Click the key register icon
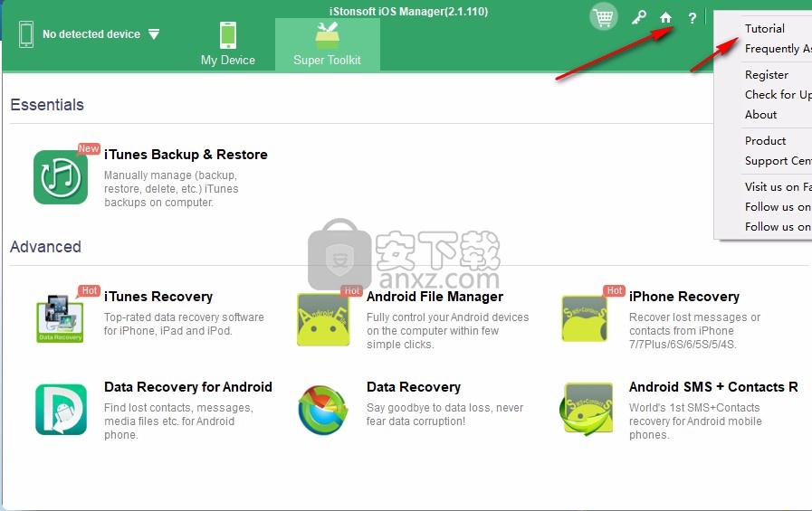The height and width of the screenshot is (511, 812). click(x=638, y=17)
